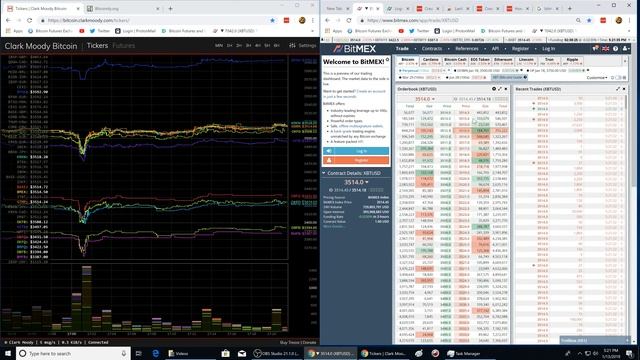Click the Windows search box
This screenshot has width=640, height=360.
tap(73, 353)
